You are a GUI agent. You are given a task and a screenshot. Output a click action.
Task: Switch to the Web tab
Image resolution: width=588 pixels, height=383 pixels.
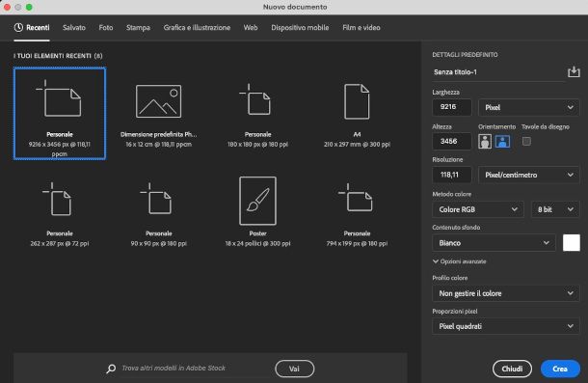click(251, 27)
